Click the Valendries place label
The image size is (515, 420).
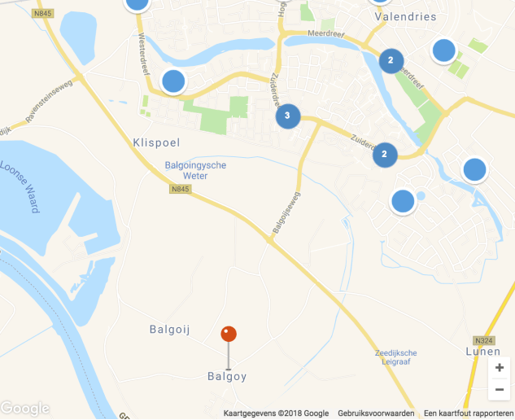pyautogui.click(x=406, y=16)
